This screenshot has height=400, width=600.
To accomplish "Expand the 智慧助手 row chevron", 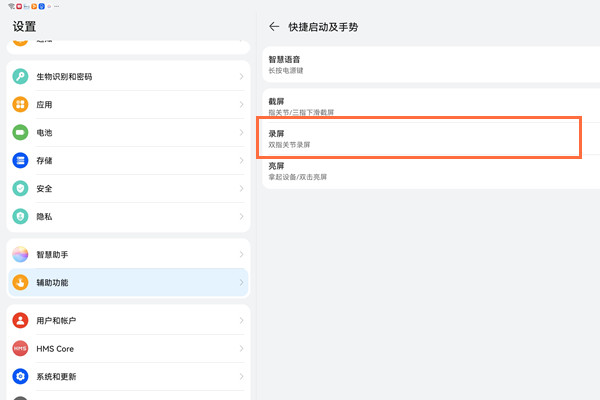I will (241, 255).
